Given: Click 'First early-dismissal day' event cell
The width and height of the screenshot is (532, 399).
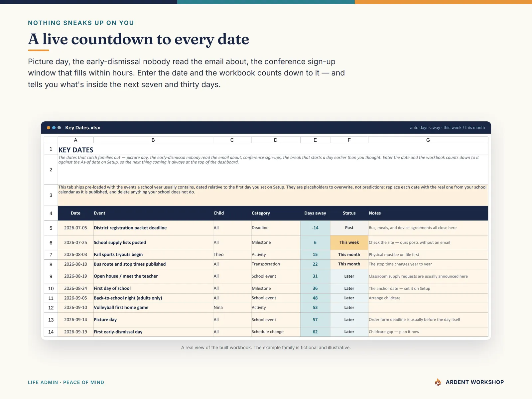Looking at the screenshot, I should 153,332.
